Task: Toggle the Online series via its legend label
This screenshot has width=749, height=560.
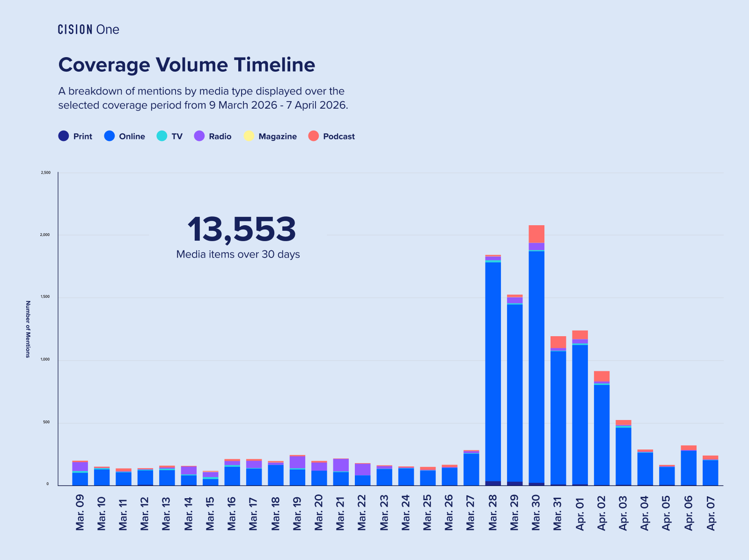Action: tap(132, 137)
